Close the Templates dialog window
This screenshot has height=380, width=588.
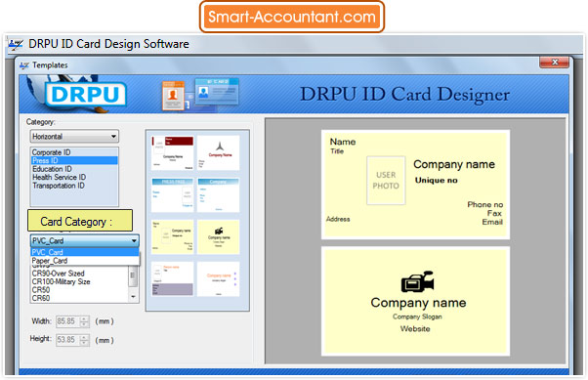555,62
